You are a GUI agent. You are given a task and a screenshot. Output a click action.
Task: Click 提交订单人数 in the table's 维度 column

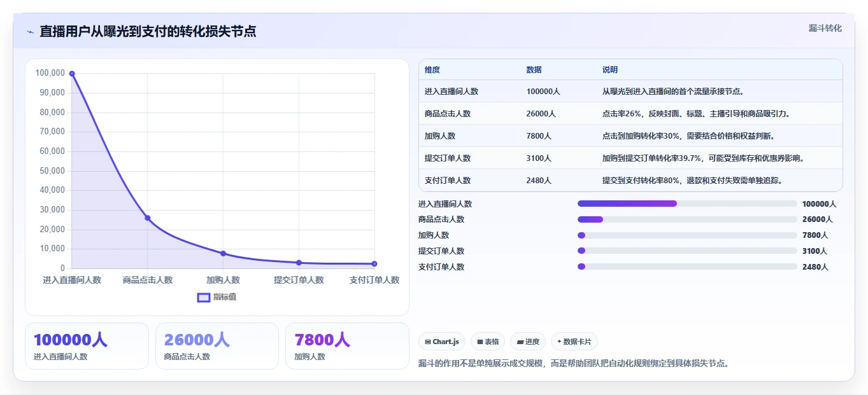pyautogui.click(x=448, y=158)
